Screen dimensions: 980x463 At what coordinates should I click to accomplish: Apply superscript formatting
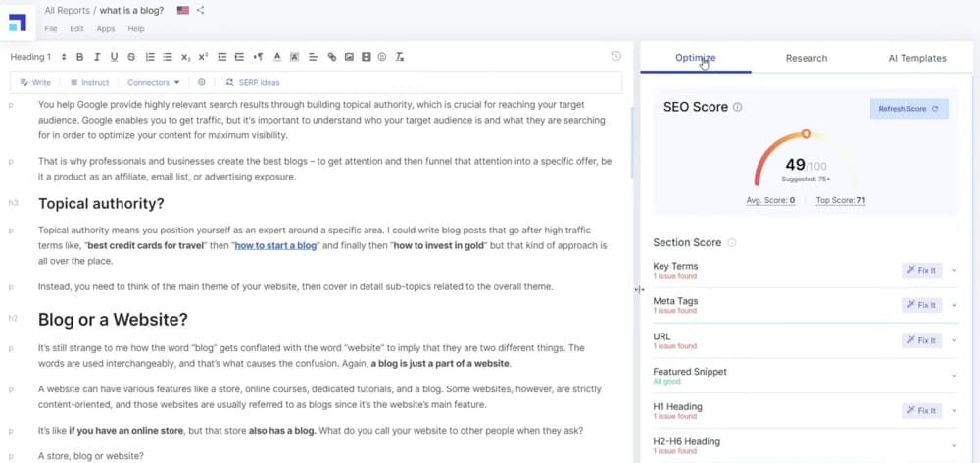point(203,57)
